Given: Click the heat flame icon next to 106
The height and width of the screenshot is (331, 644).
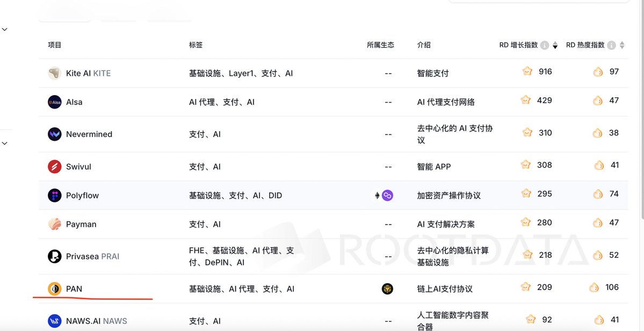Looking at the screenshot, I should click(x=594, y=287).
